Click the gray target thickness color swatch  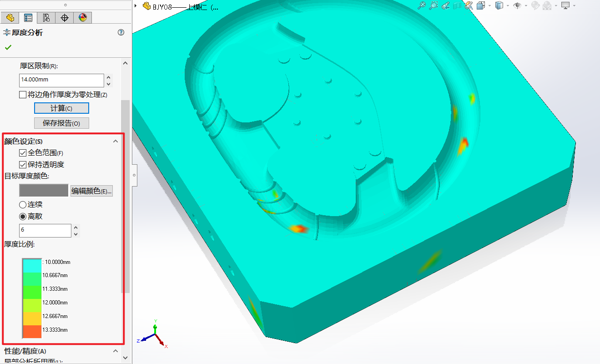(x=44, y=191)
